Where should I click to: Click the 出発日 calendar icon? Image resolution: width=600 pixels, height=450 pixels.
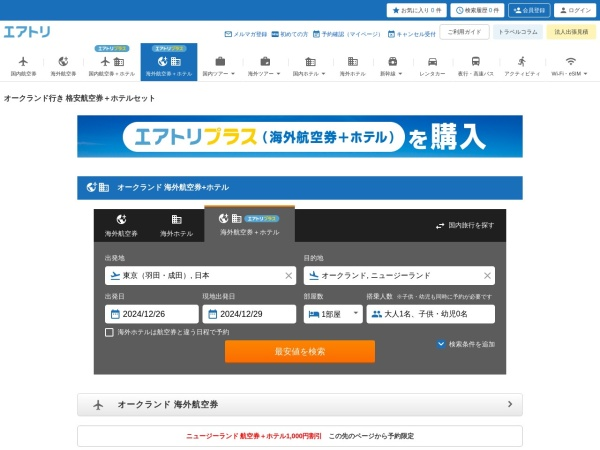[x=115, y=314]
